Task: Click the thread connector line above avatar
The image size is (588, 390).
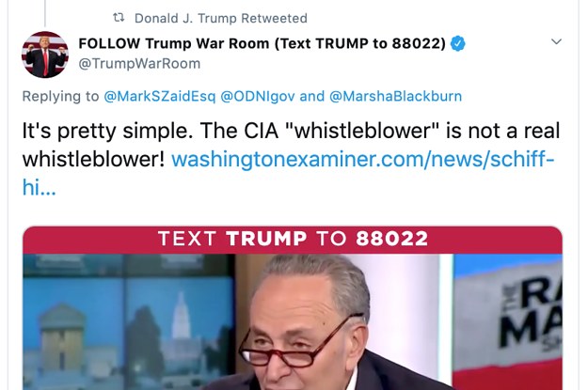Action: point(45,13)
